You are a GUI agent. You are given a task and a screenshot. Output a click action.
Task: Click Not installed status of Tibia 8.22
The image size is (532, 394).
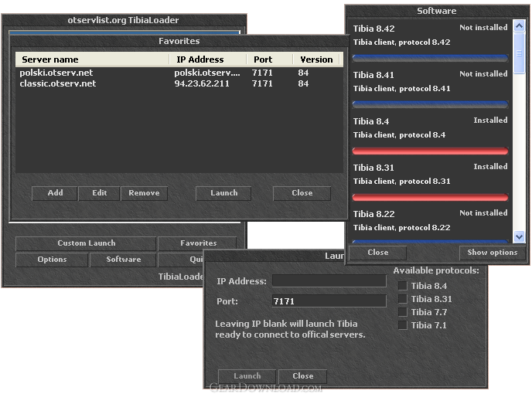coord(483,213)
